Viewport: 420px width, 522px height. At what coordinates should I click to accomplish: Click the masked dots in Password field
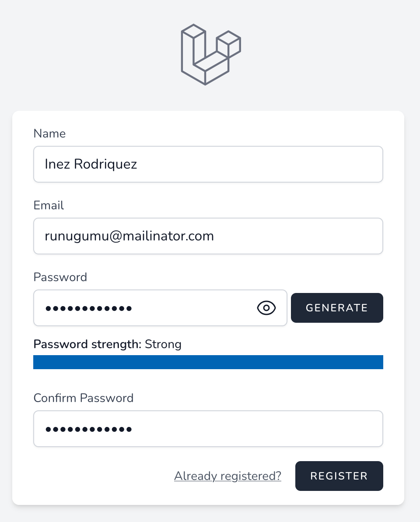[x=88, y=308]
